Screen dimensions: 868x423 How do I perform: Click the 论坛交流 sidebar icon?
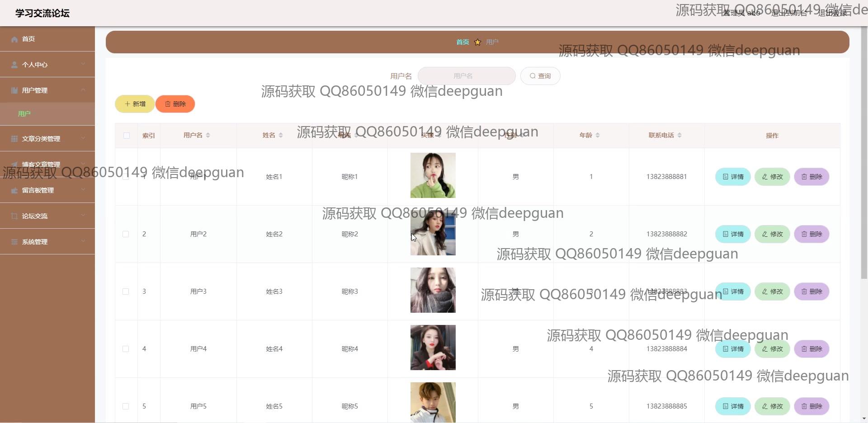tap(14, 216)
